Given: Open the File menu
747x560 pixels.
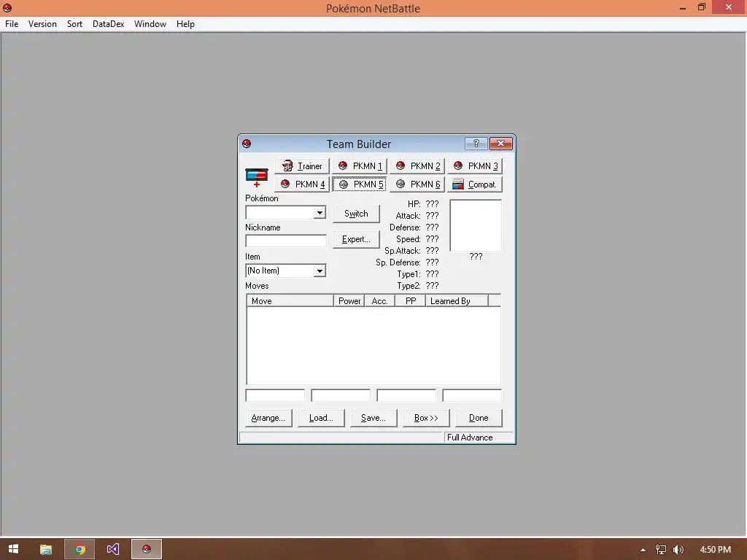Looking at the screenshot, I should 12,24.
